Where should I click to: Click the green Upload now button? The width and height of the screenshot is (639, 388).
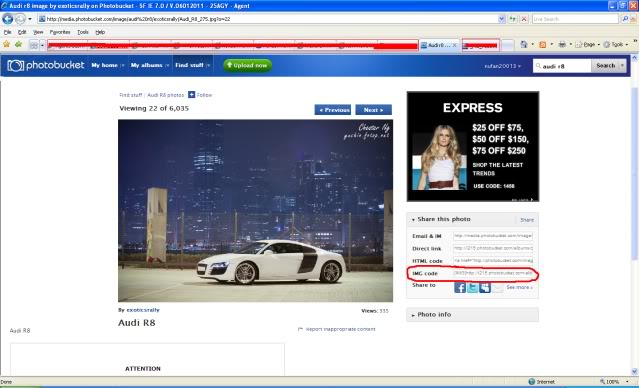247,65
